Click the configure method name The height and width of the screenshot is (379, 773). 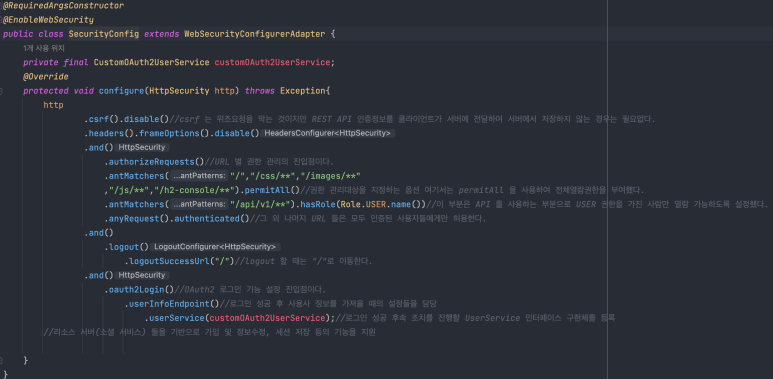(x=121, y=91)
